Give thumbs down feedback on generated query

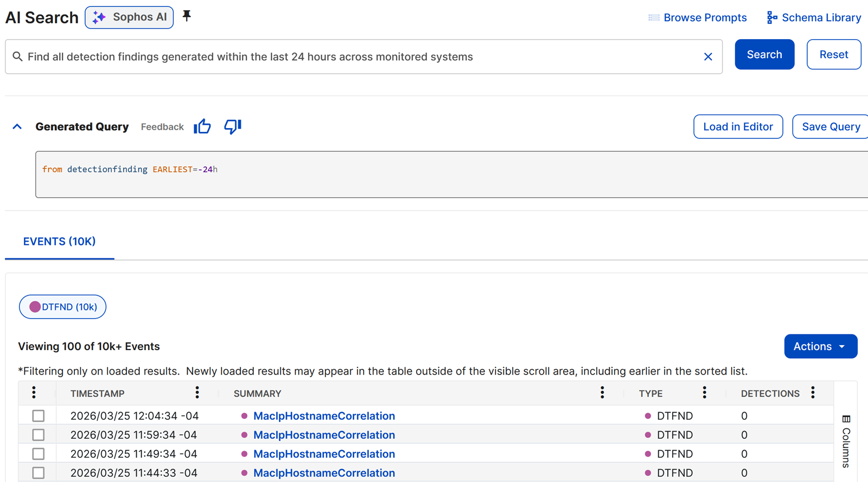(x=233, y=126)
